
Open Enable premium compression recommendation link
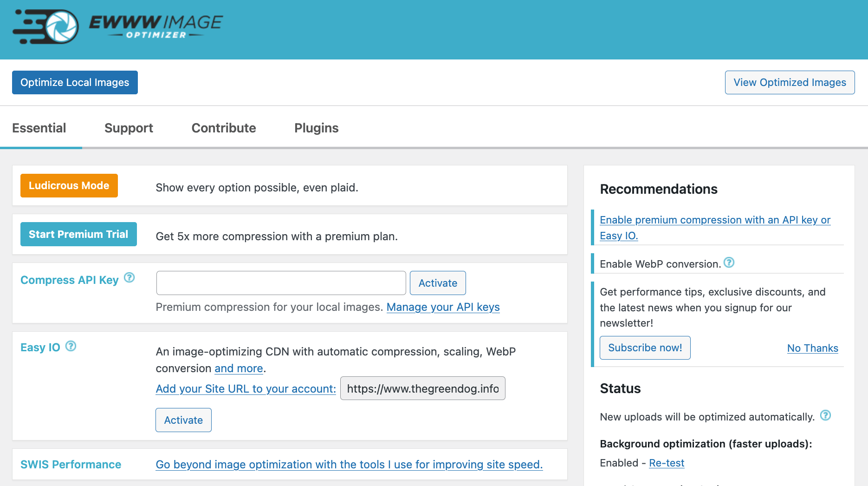[715, 228]
